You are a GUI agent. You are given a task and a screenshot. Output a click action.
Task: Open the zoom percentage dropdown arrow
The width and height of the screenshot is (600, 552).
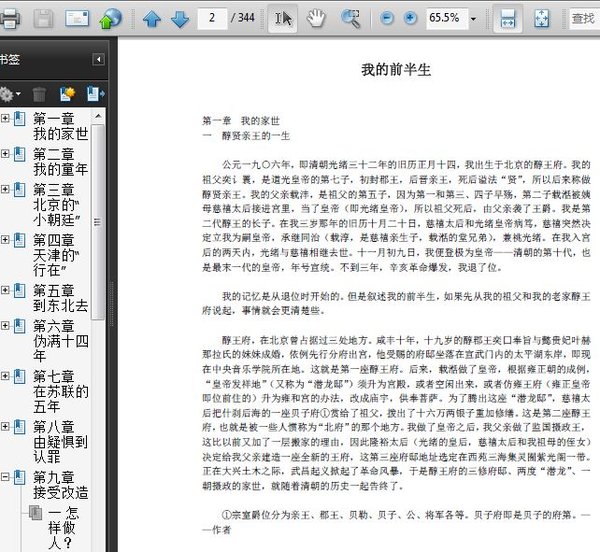pyautogui.click(x=473, y=19)
